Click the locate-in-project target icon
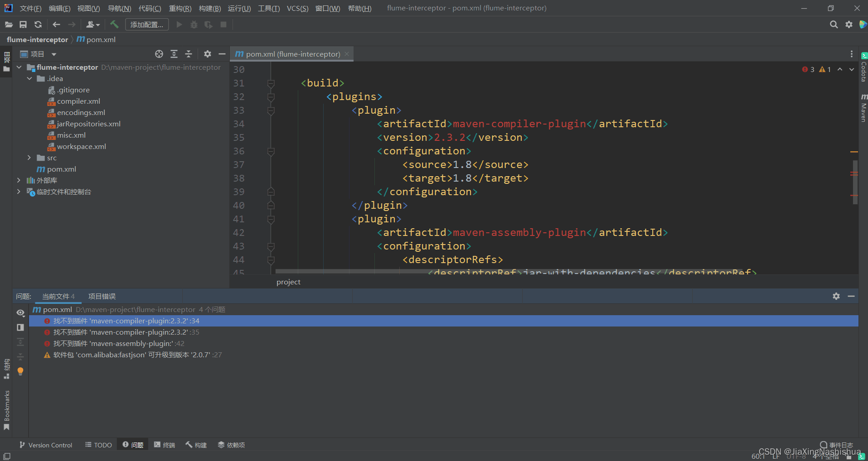 (159, 54)
